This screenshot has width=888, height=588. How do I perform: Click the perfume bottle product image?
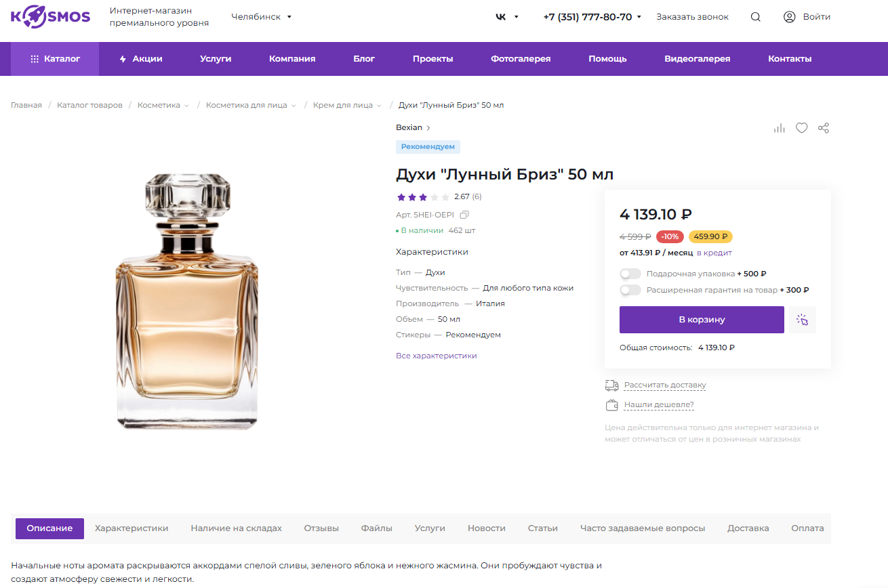(x=187, y=301)
